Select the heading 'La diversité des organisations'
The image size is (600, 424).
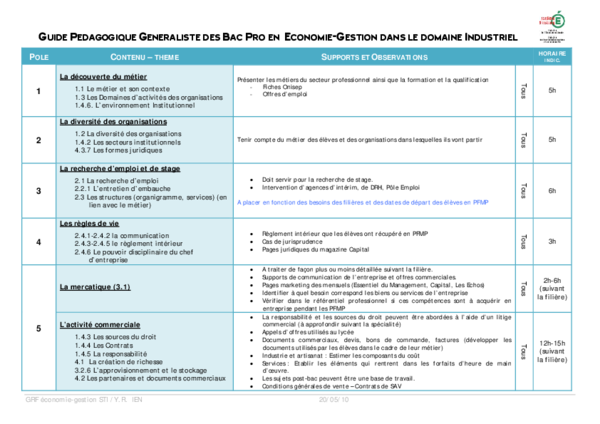(x=113, y=122)
